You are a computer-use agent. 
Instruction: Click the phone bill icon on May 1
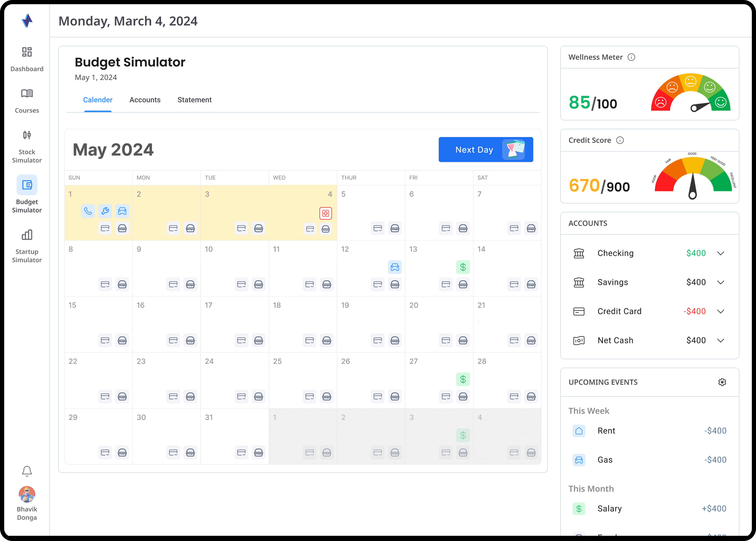click(88, 211)
